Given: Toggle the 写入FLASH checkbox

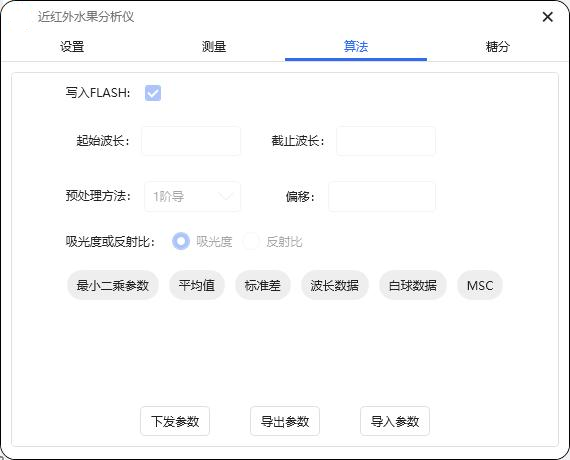Looking at the screenshot, I should coord(153,93).
